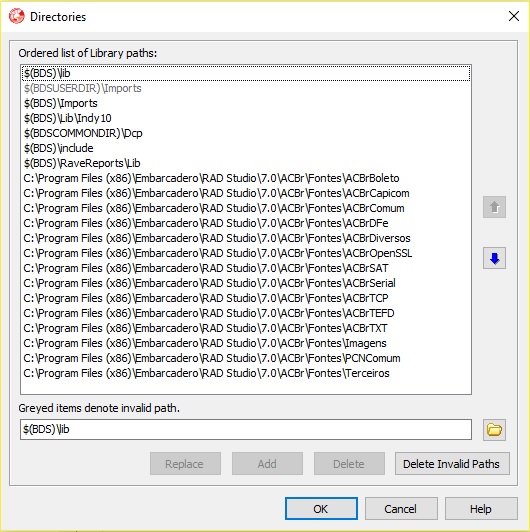Click the path input field
The width and height of the screenshot is (530, 532).
click(246, 430)
